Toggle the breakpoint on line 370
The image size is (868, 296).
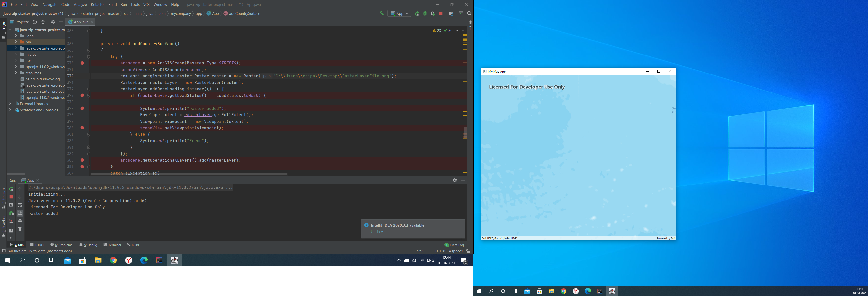click(x=82, y=63)
